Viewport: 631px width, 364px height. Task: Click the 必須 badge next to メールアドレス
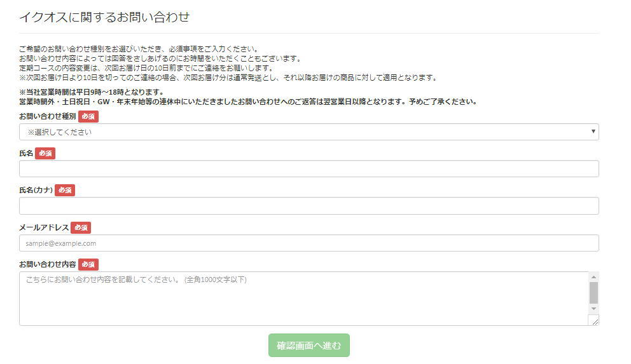pyautogui.click(x=81, y=227)
